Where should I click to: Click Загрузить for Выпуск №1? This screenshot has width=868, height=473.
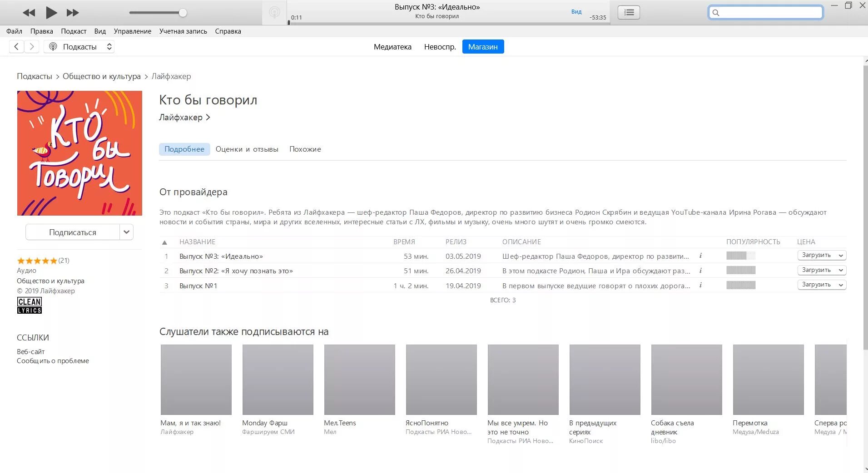[x=817, y=285]
